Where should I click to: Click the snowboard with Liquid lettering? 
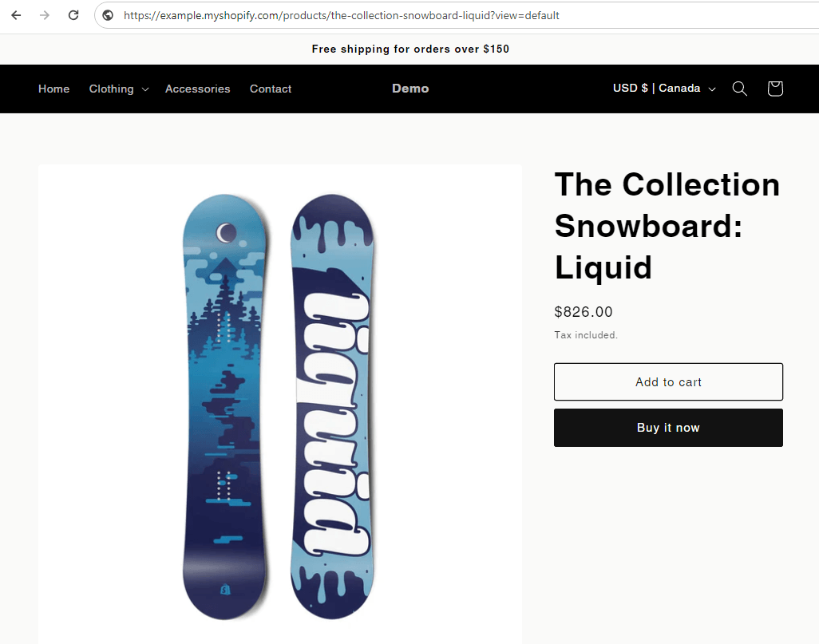(x=331, y=407)
